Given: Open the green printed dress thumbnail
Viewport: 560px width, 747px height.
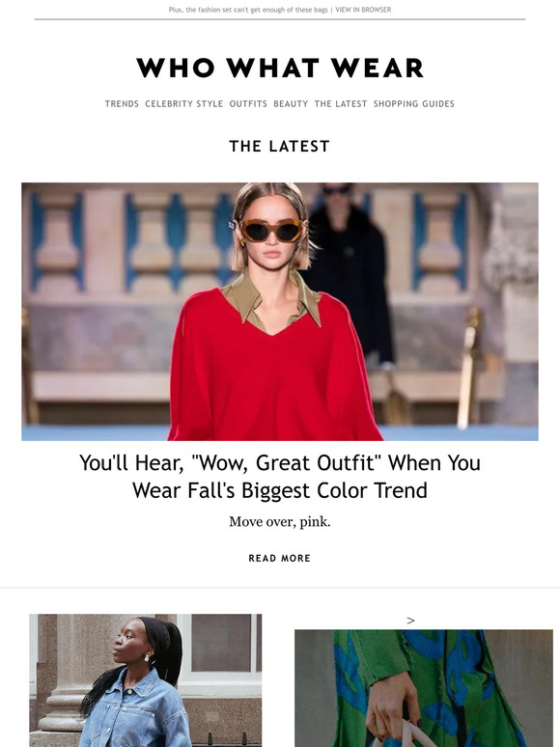Looking at the screenshot, I should tap(424, 688).
